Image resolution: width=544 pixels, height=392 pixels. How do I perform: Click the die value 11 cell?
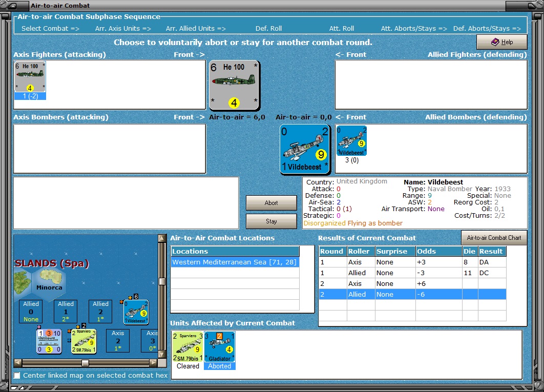[x=470, y=273]
